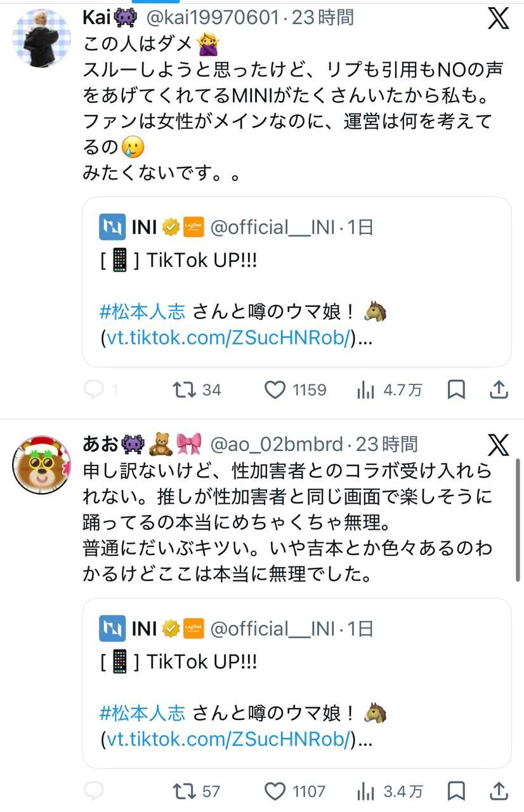This screenshot has height=812, width=524.
Task: Retweet あお's post with 57 reposts
Action: pos(185,791)
